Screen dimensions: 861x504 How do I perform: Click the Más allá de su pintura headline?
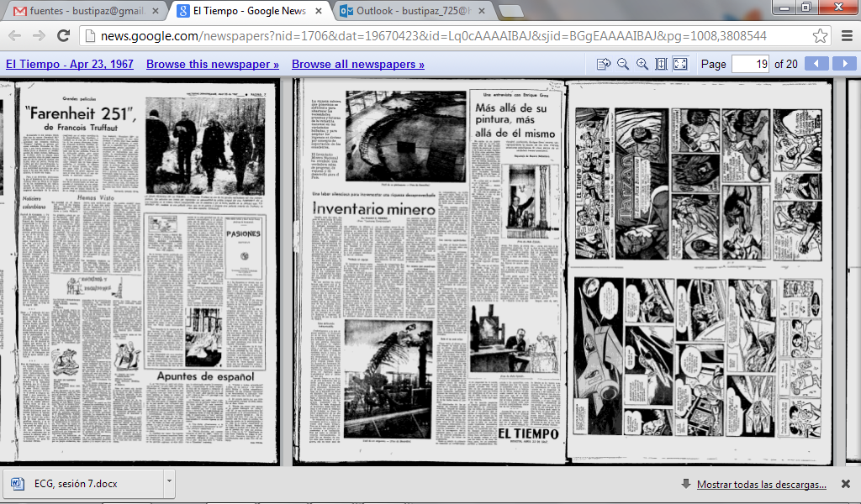(515, 120)
